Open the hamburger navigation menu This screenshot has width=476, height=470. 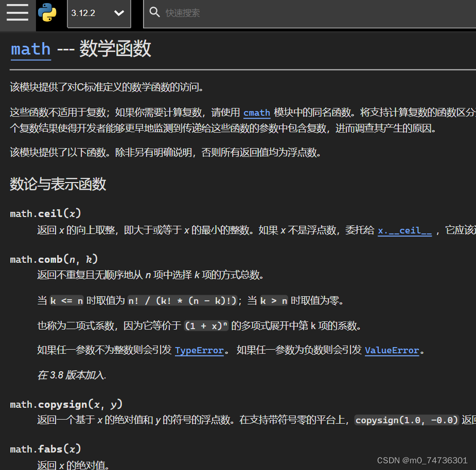tap(17, 13)
